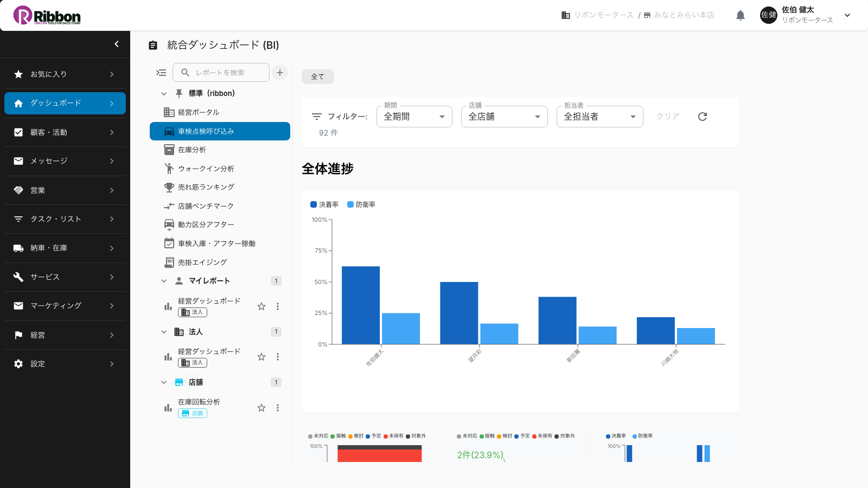The image size is (868, 488).
Task: Click the 佐伯健太 決着率 bar
Action: click(361, 305)
